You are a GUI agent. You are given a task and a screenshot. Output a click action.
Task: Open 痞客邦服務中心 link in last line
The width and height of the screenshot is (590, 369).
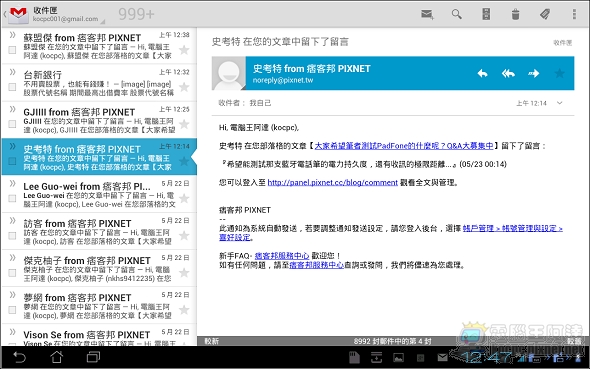click(x=316, y=265)
